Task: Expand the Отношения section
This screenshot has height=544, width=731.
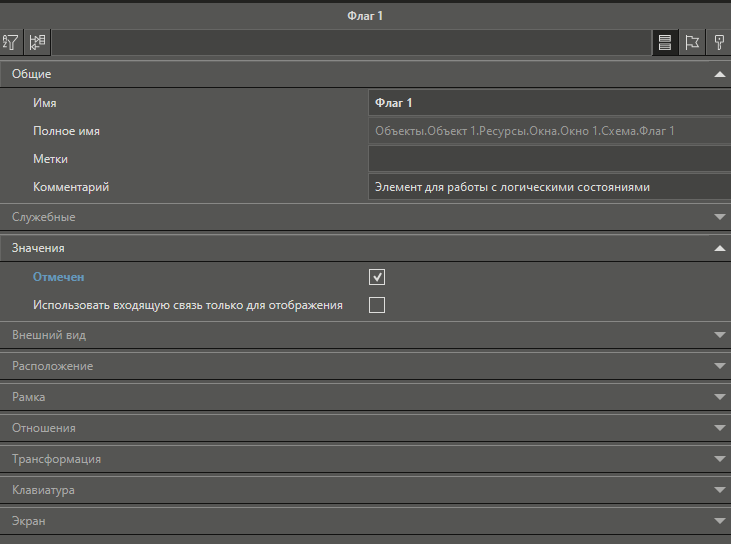Action: pos(719,428)
